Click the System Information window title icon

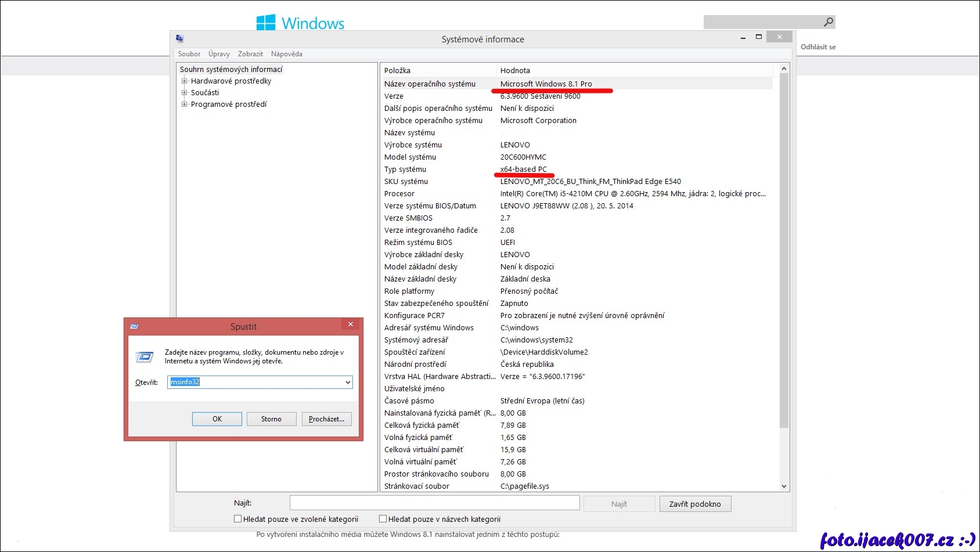coord(180,38)
